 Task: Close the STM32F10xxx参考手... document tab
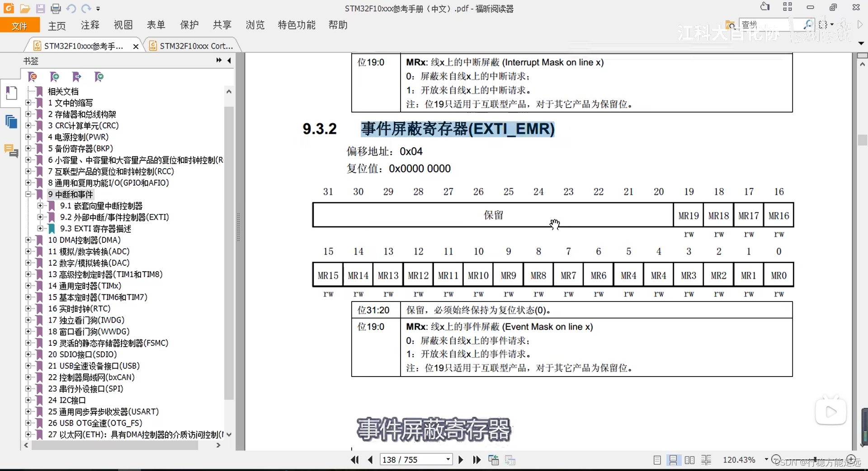[136, 46]
